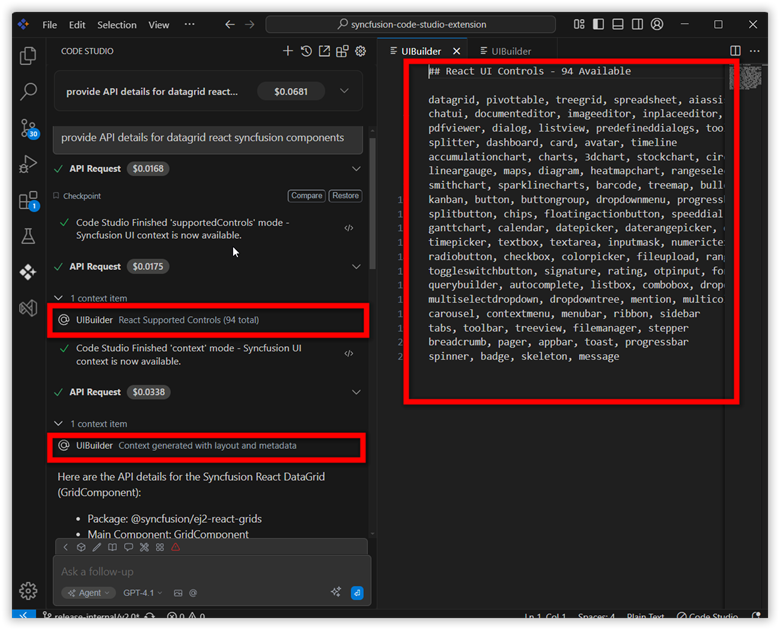Click the send message button in chat
Viewport: 780px width, 630px height.
coord(357,593)
